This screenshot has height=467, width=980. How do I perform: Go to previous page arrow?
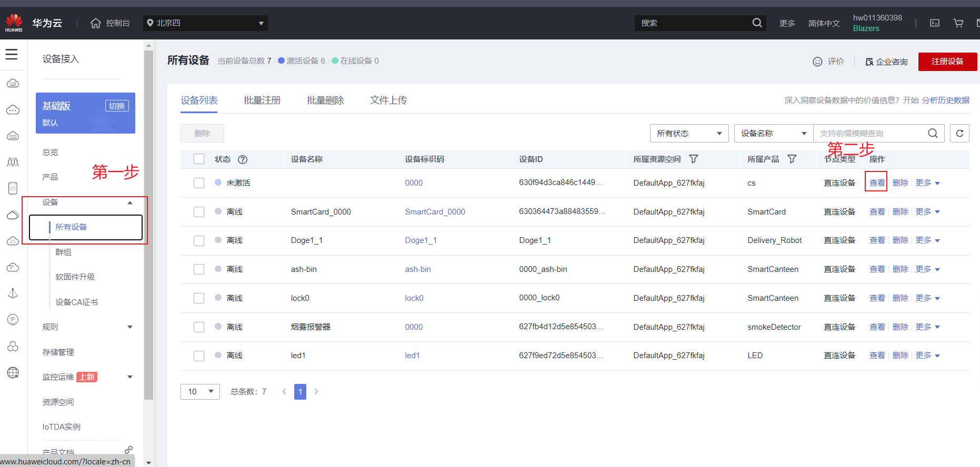284,391
